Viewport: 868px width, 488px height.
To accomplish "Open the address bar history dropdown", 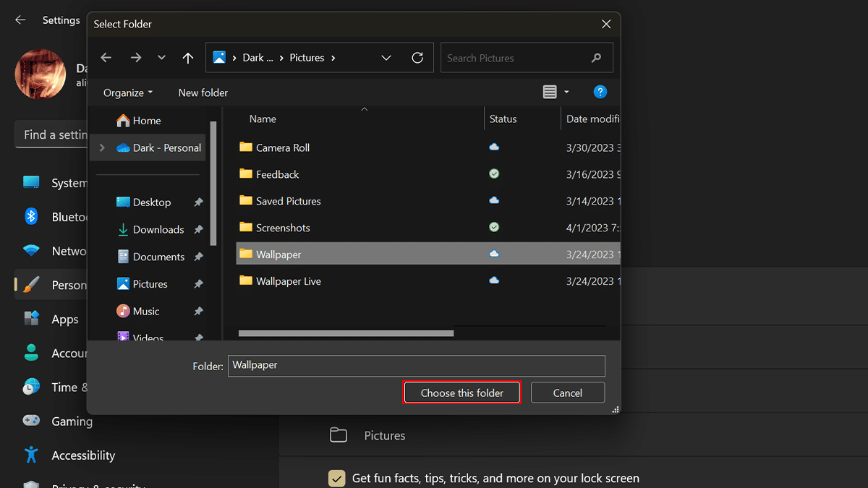I will (386, 58).
